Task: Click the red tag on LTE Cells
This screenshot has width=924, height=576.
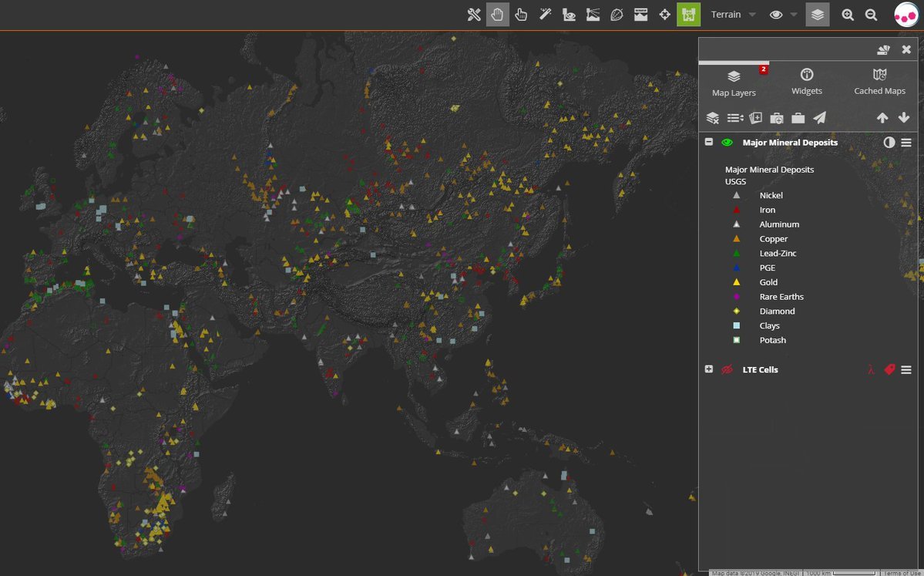Action: (x=889, y=370)
